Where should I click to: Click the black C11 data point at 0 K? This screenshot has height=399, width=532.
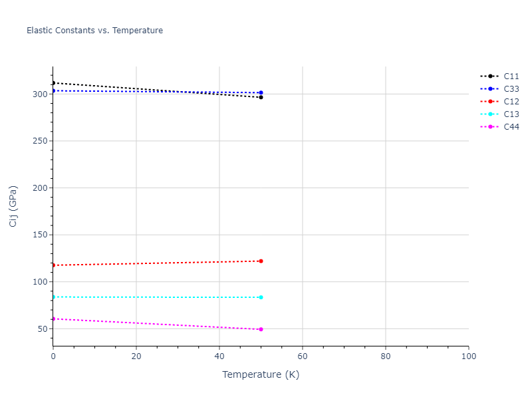click(x=53, y=83)
